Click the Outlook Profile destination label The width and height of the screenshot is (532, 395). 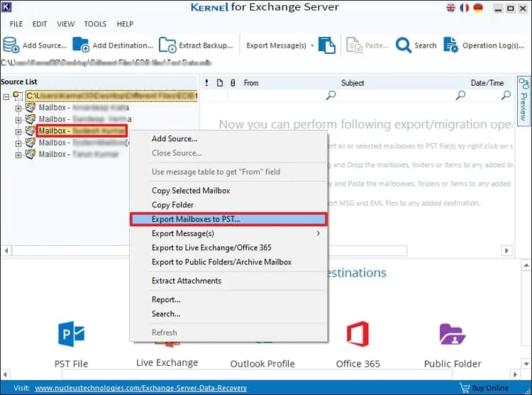point(262,364)
